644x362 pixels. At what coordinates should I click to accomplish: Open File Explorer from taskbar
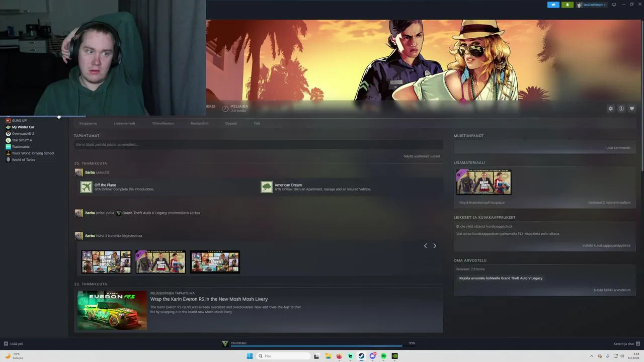coord(328,356)
